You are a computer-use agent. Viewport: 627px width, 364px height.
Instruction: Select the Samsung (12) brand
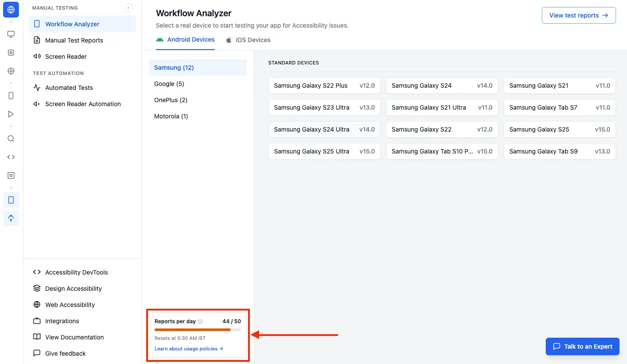198,68
